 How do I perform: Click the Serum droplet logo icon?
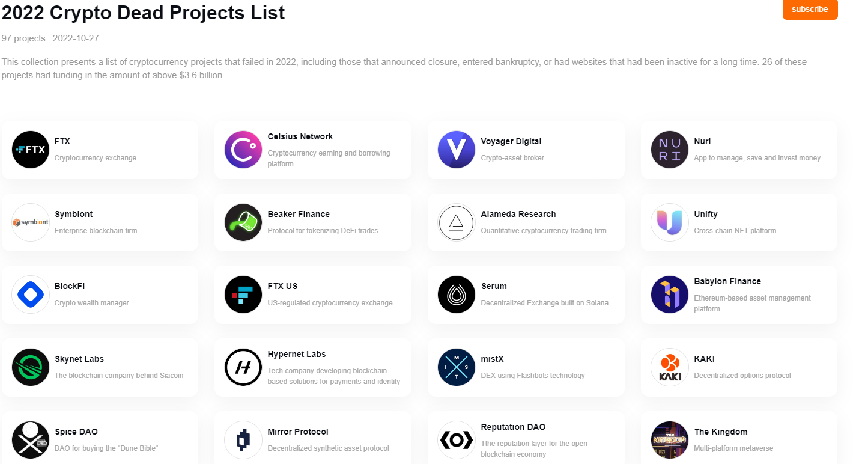(x=457, y=295)
